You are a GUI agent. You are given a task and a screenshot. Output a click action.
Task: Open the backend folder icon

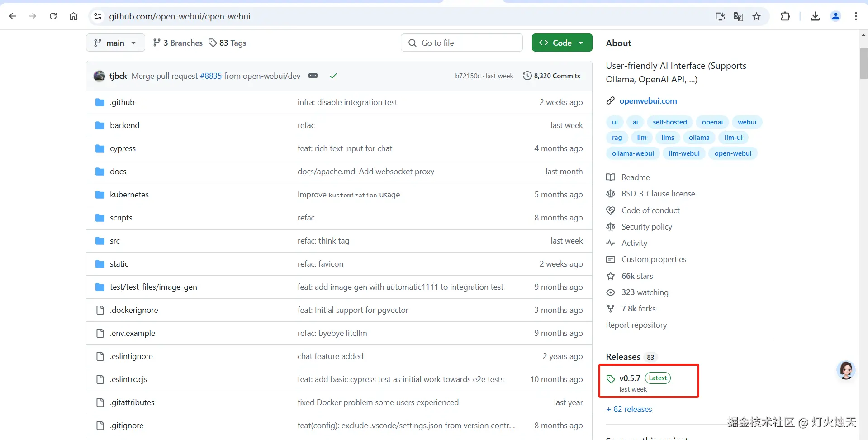click(100, 125)
